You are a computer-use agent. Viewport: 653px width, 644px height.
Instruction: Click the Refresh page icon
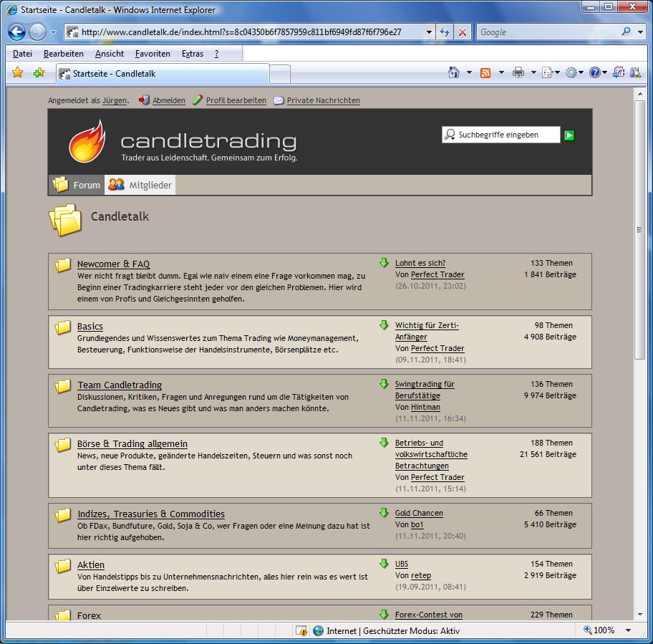pyautogui.click(x=445, y=32)
